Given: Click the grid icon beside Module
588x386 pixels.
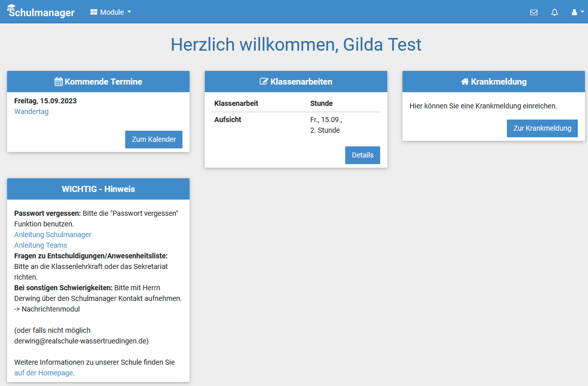Looking at the screenshot, I should 94,12.
